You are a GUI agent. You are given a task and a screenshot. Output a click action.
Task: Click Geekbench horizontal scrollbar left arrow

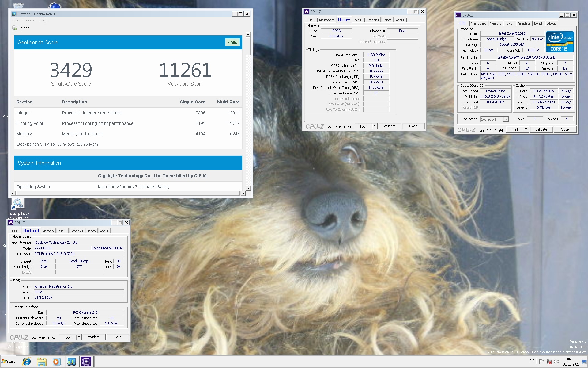pyautogui.click(x=13, y=193)
